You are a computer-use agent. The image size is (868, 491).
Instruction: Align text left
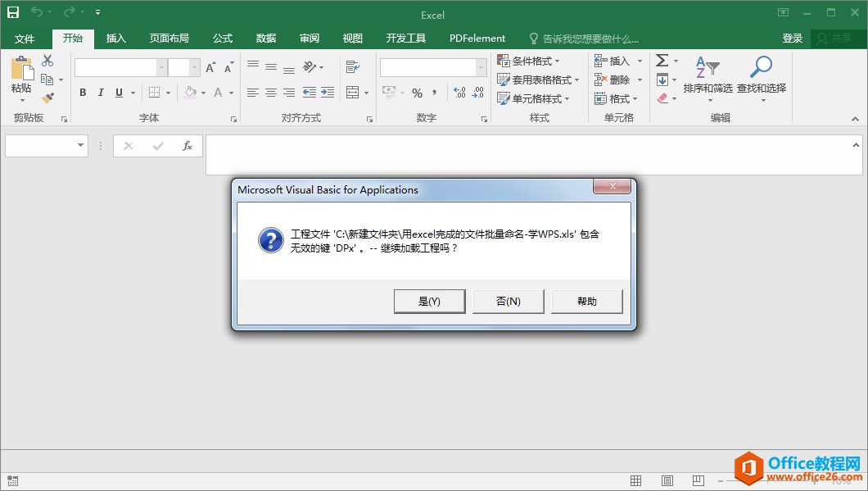tap(253, 93)
